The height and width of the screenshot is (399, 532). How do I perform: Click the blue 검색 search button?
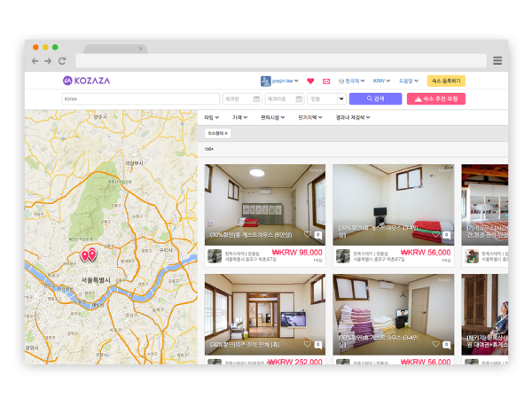click(375, 98)
